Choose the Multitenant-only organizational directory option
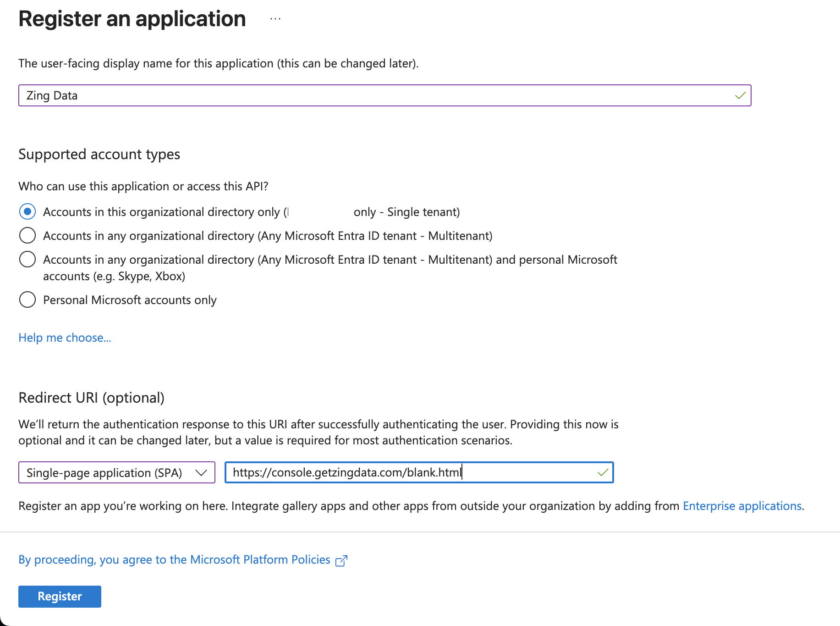This screenshot has width=840, height=626. pyautogui.click(x=27, y=235)
